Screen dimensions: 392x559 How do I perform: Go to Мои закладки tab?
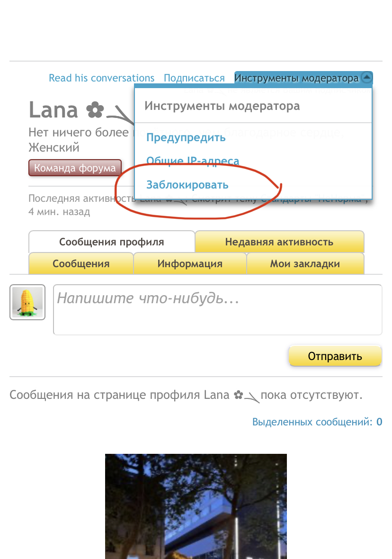click(305, 263)
